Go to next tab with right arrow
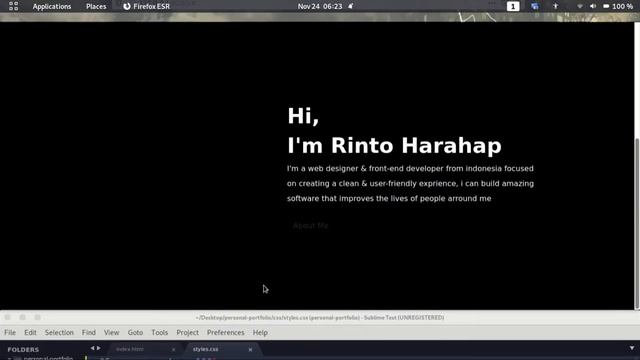Viewport: 640px width, 360px height. [99, 348]
